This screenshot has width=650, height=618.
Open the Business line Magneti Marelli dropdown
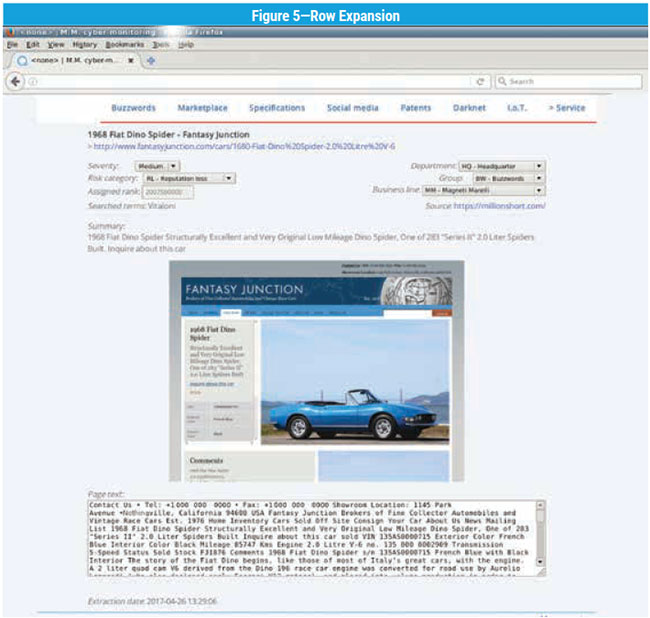496,190
